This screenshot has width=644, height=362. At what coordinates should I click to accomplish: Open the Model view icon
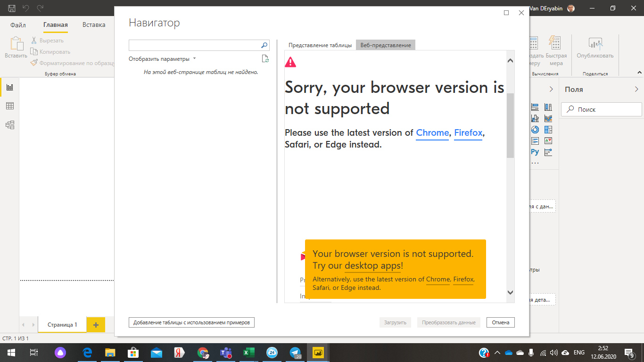pos(9,125)
